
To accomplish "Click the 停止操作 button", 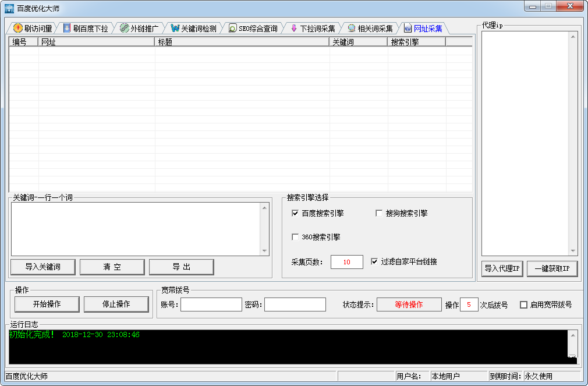I will [x=116, y=304].
